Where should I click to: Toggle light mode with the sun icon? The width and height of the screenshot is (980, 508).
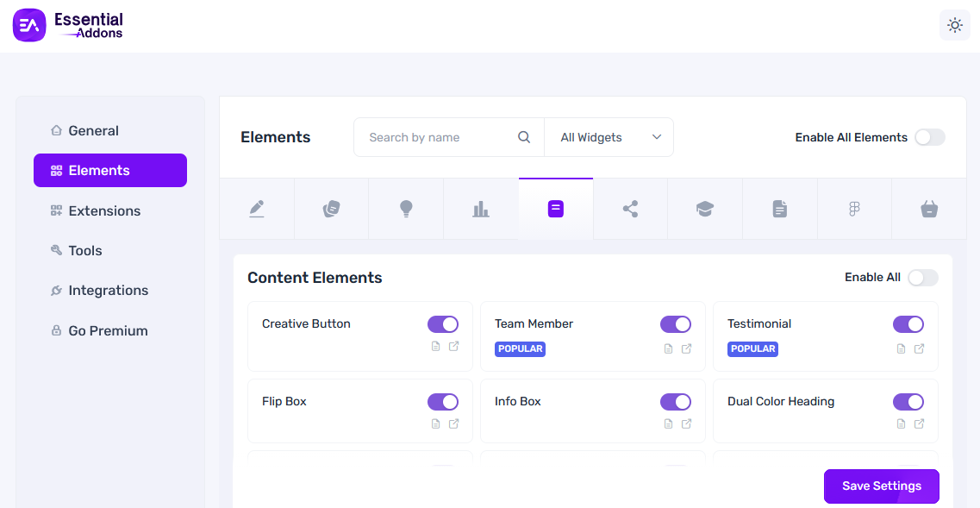(954, 25)
